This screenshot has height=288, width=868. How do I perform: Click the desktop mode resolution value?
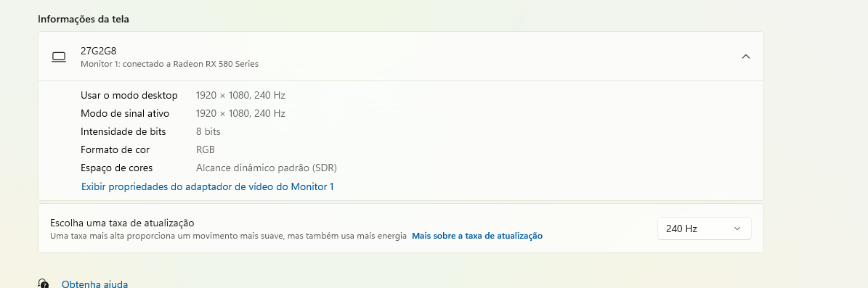click(x=240, y=95)
